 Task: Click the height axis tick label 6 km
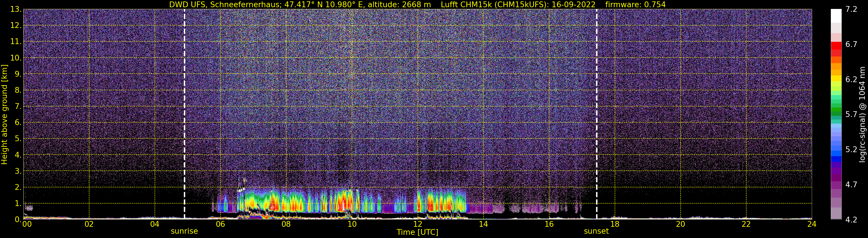pos(18,123)
